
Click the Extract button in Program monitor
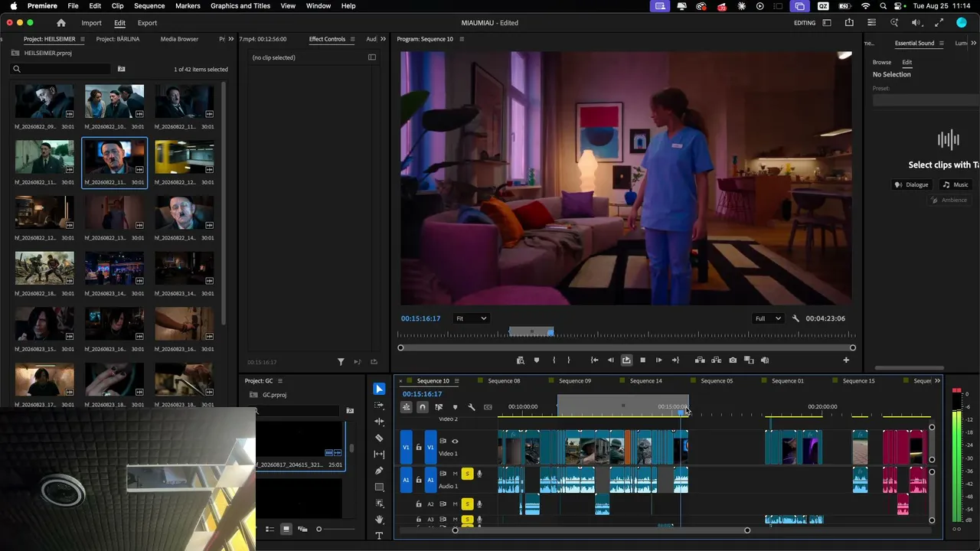716,360
